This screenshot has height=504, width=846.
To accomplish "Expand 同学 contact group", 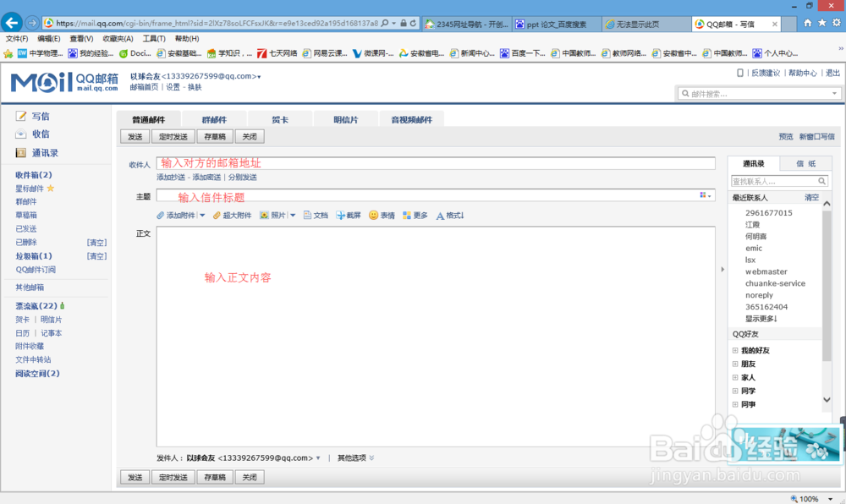I will pyautogui.click(x=735, y=391).
